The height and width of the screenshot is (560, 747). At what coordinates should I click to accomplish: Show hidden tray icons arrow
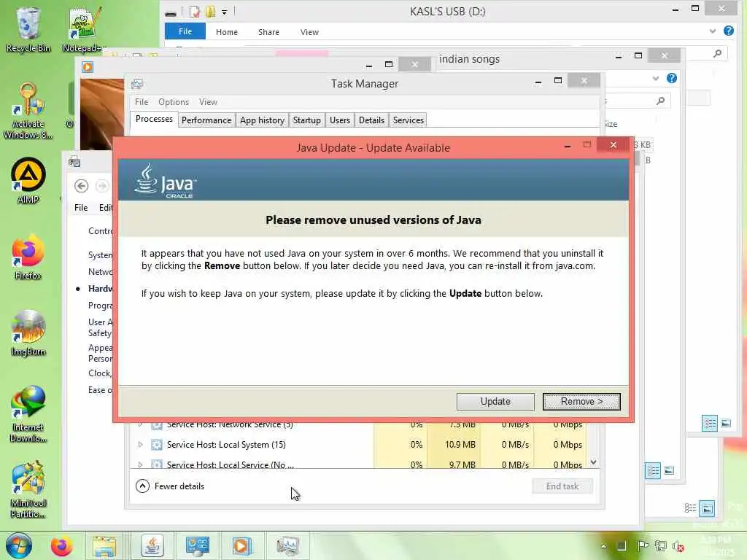tap(603, 546)
